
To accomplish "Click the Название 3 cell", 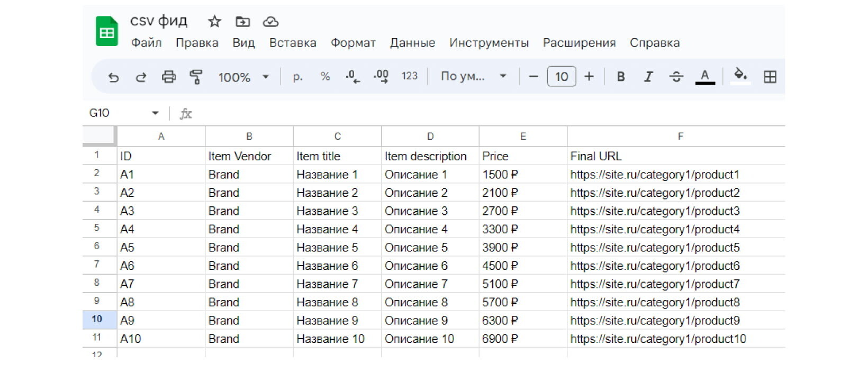I will tap(337, 211).
